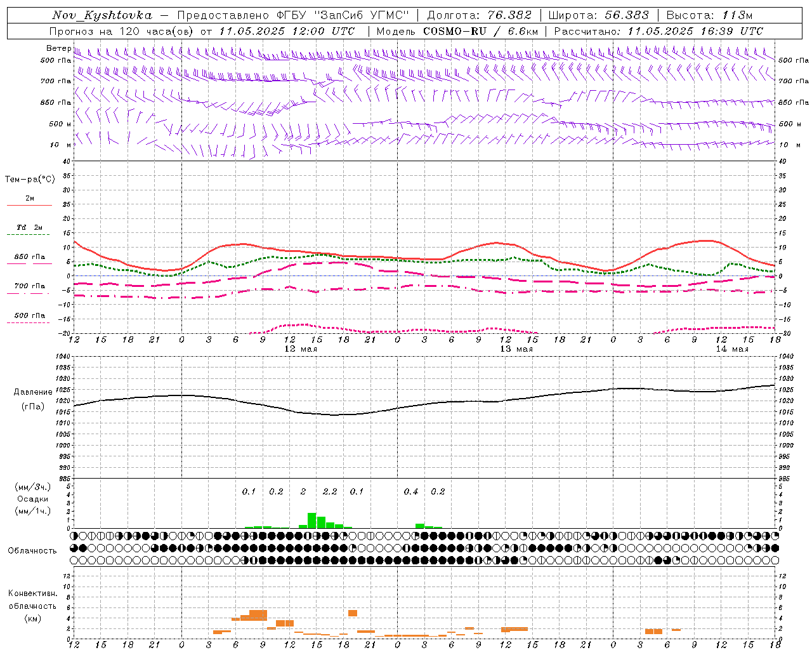The width and height of the screenshot is (812, 650).
Task: Select the Тем-ра(°C) panel label
Action: 30,180
